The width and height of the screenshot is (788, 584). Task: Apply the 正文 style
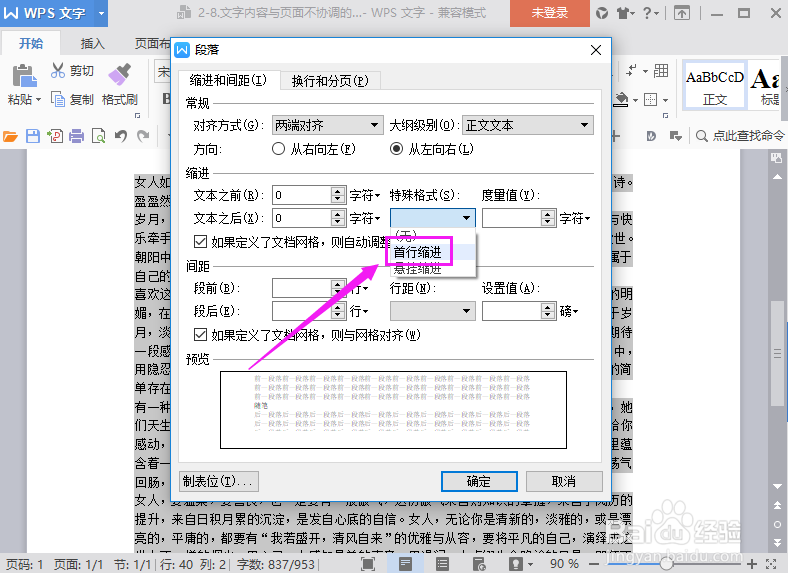point(715,84)
